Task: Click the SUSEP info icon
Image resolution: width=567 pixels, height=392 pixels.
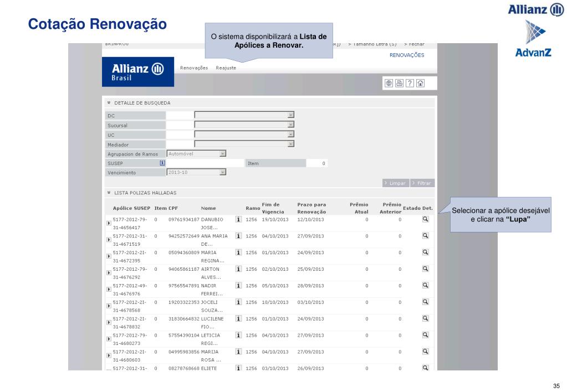Action: tap(162, 163)
